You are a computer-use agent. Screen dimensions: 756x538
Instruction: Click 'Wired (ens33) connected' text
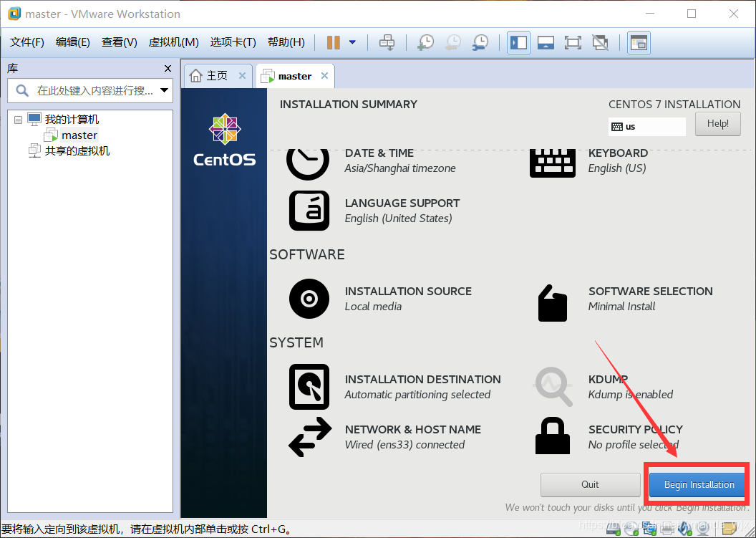404,445
